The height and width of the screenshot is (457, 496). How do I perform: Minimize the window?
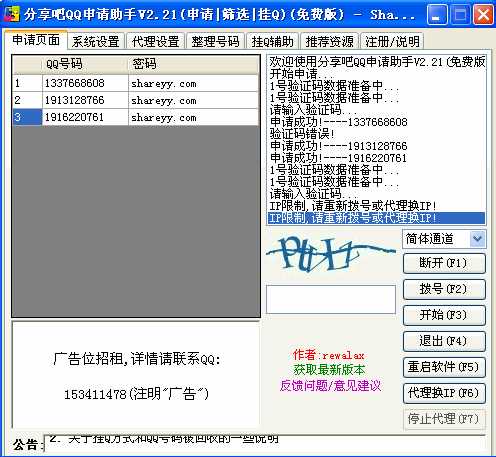click(x=437, y=15)
